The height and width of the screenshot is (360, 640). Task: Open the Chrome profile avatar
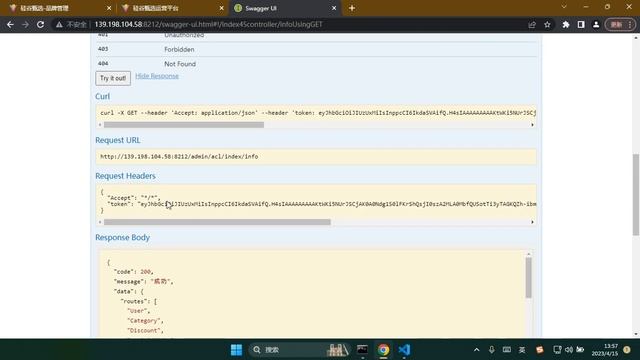(x=596, y=24)
